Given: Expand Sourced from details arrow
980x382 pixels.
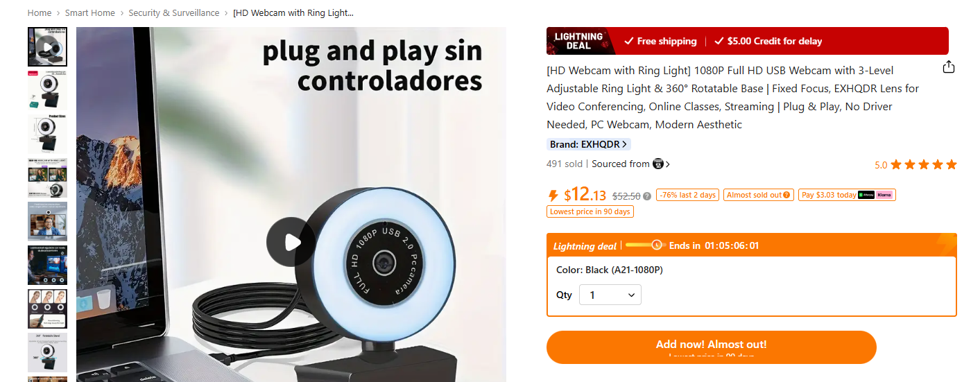Looking at the screenshot, I should pos(667,164).
